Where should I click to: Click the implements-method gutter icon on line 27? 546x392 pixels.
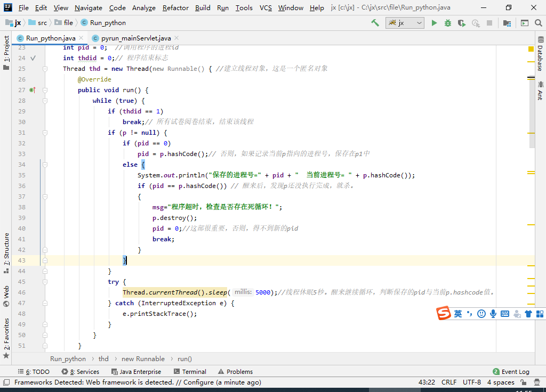click(x=32, y=90)
